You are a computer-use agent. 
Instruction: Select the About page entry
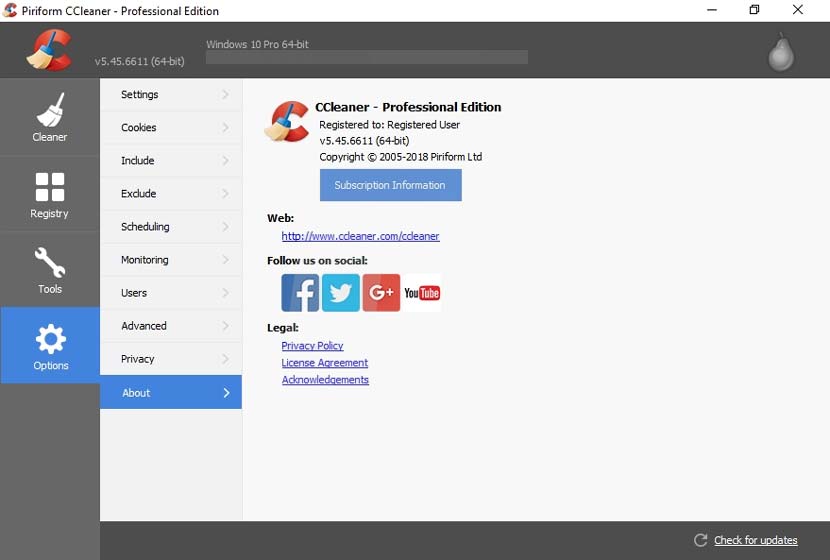pos(171,392)
